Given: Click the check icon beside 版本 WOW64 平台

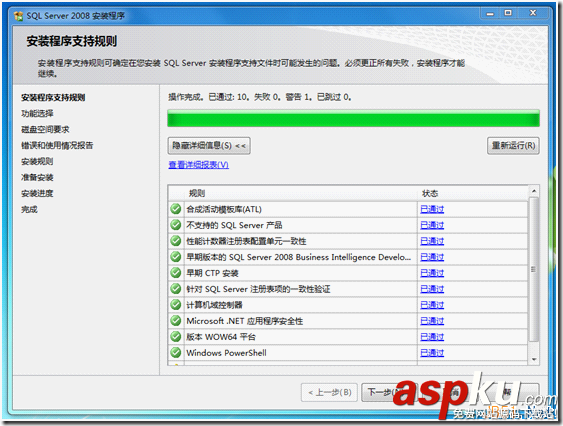Looking at the screenshot, I should coord(176,337).
